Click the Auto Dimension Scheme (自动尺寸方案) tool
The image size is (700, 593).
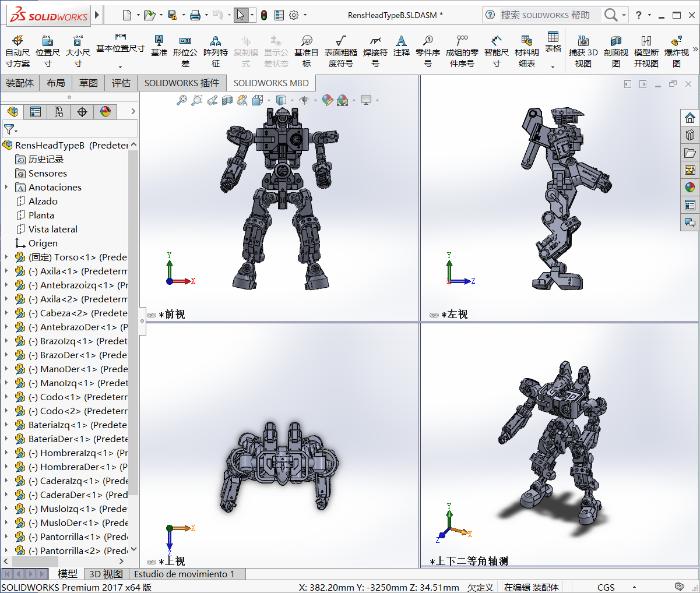click(17, 51)
